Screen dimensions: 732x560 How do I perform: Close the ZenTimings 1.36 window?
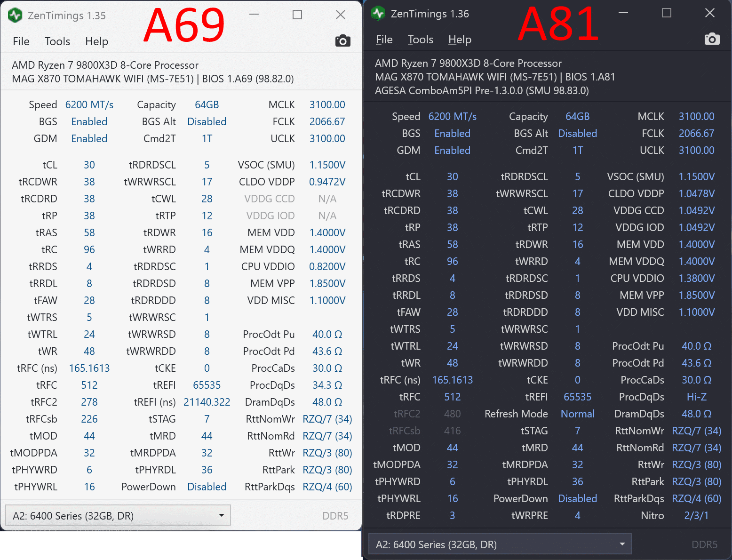tap(710, 13)
